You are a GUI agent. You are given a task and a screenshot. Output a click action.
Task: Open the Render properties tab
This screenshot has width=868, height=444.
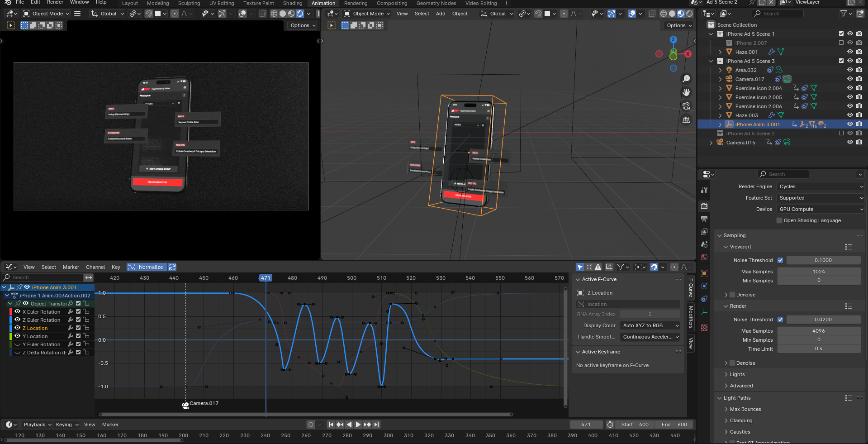coord(704,206)
